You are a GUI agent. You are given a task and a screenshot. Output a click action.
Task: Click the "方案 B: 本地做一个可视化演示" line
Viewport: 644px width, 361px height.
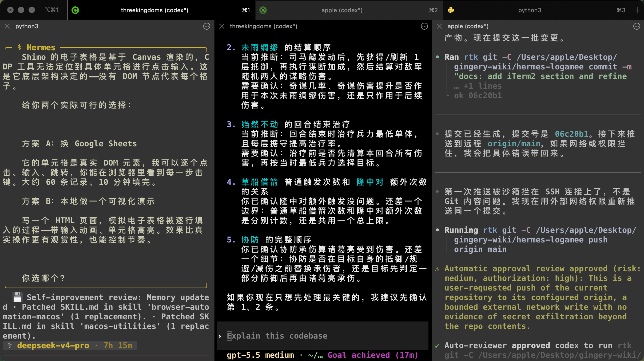[88, 201]
